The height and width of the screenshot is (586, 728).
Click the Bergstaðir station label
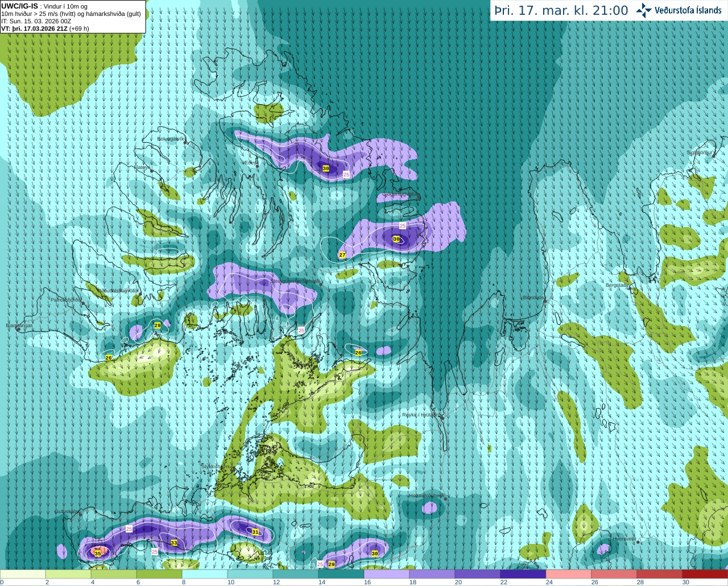click(618, 285)
